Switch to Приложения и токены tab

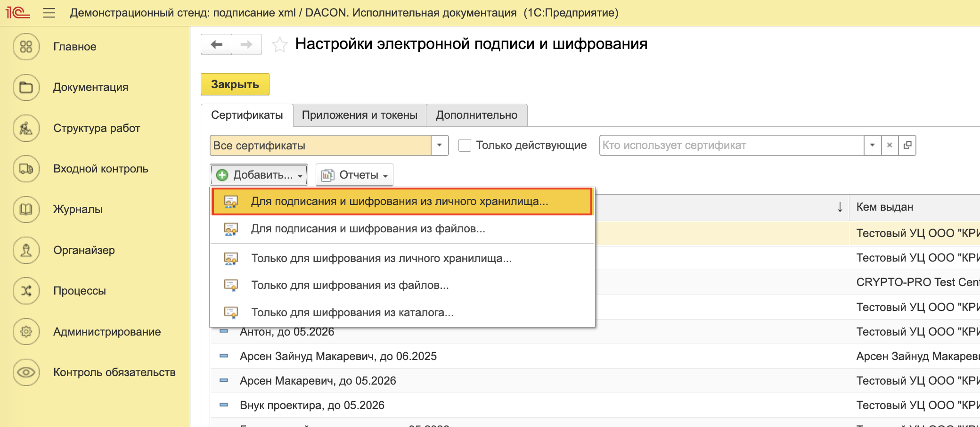click(359, 115)
